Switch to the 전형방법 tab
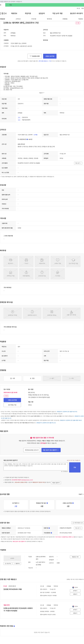The height and width of the screenshot is (644, 84). tap(65, 19)
